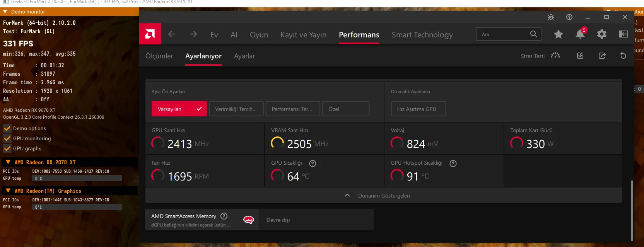Click the 331 FPS readout in FurMark
Viewport: 644px width, 247px height.
[18, 44]
